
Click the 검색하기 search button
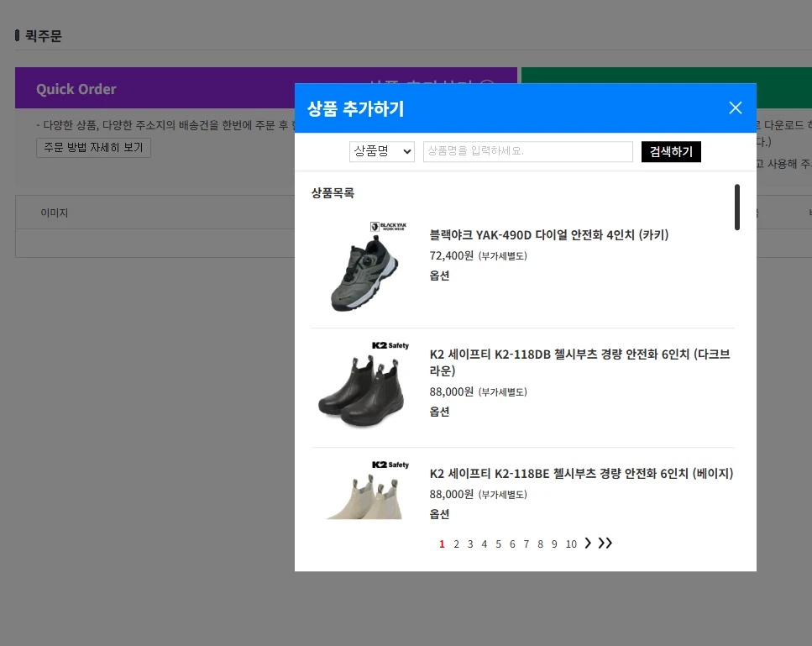(671, 151)
